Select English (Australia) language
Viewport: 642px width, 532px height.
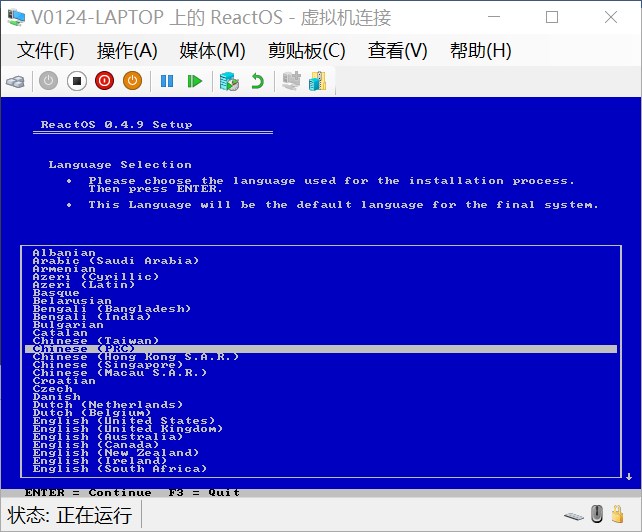pos(108,437)
